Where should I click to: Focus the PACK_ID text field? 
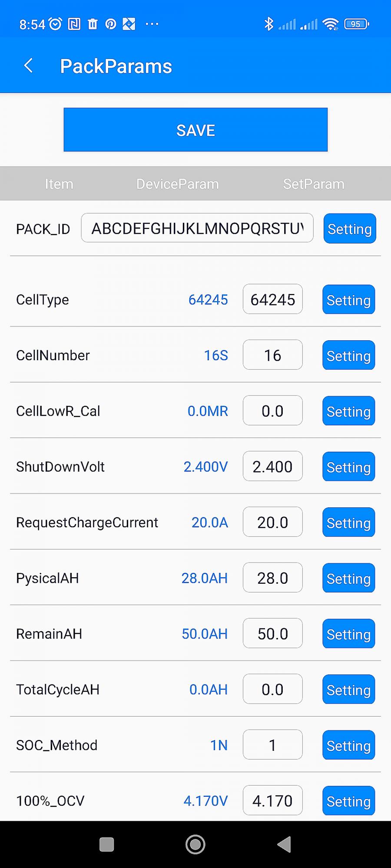coord(197,228)
